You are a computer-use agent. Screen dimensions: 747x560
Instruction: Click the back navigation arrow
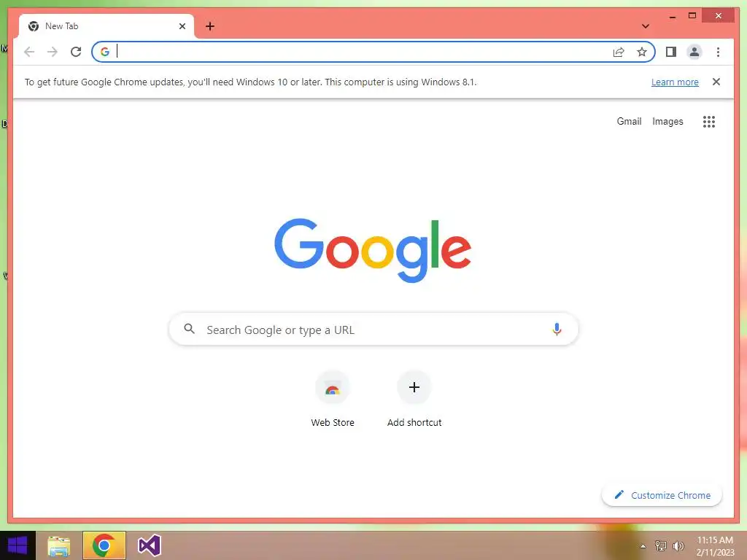click(29, 52)
